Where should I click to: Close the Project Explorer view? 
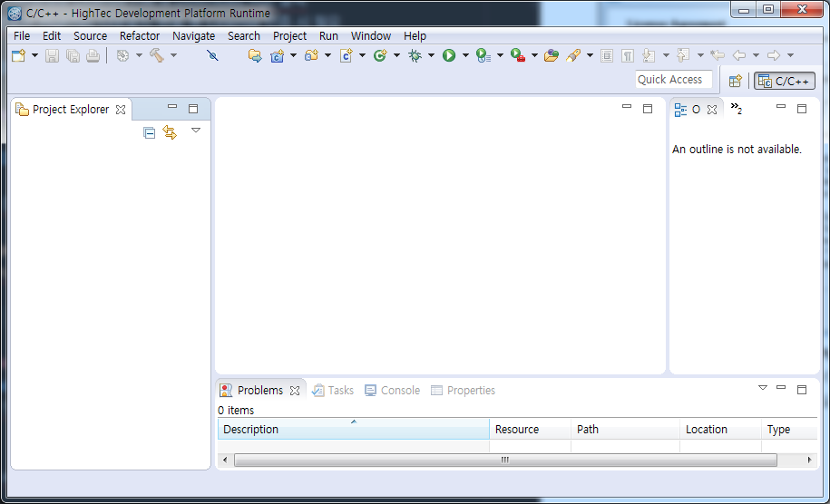pos(121,110)
